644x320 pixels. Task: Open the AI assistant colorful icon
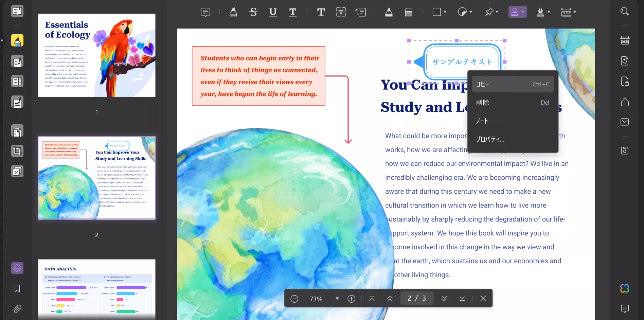625,288
